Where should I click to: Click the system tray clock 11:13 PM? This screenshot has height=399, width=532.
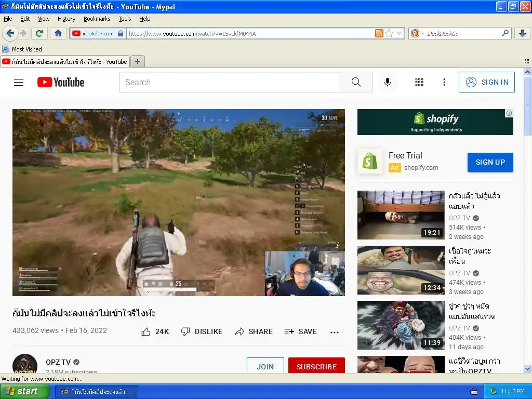coord(513,392)
